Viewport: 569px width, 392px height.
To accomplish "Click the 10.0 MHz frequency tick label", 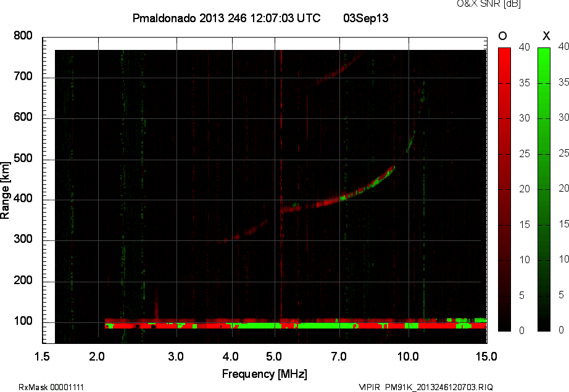I will click(x=408, y=357).
